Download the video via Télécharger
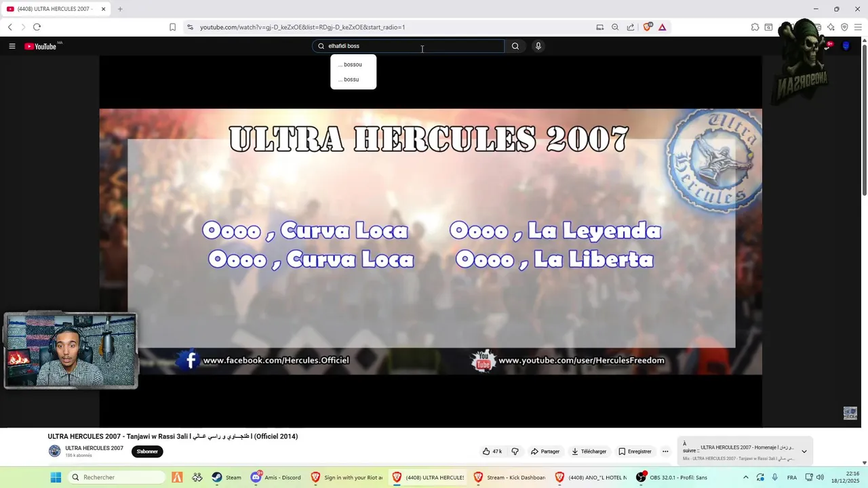The height and width of the screenshot is (488, 868). coord(589,451)
